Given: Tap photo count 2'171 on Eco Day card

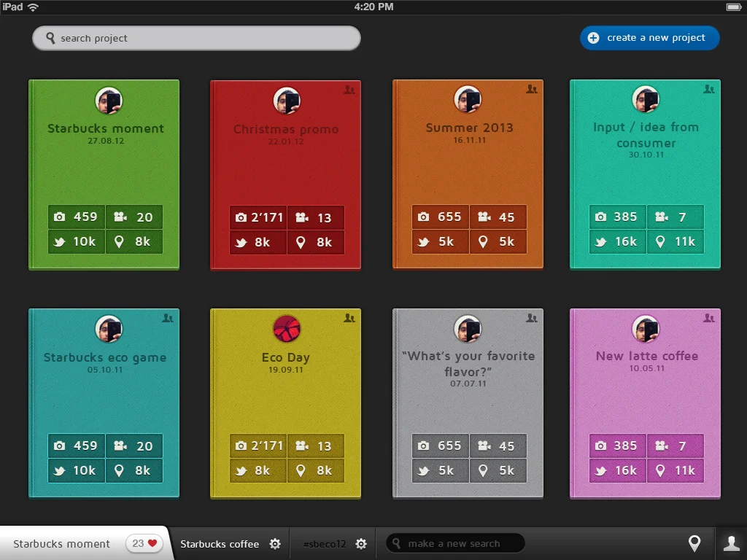Looking at the screenshot, I should pyautogui.click(x=258, y=446).
